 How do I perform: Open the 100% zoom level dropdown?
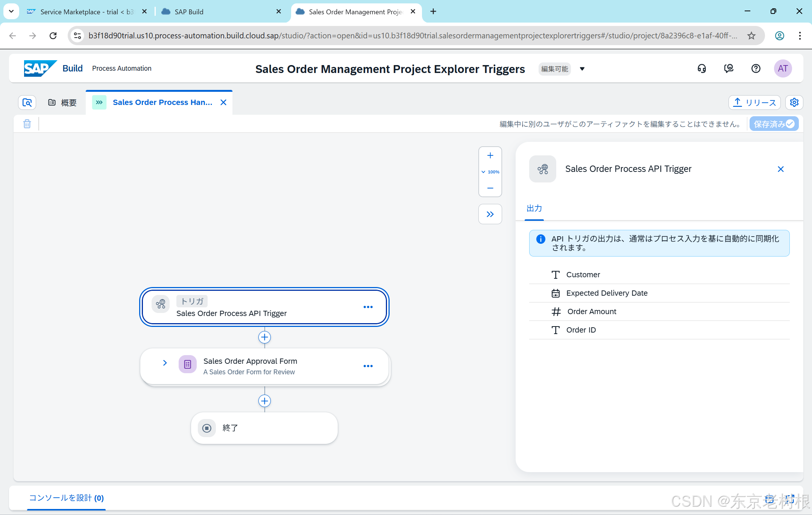(x=490, y=172)
